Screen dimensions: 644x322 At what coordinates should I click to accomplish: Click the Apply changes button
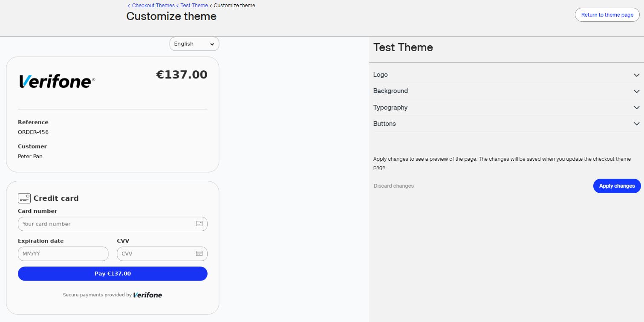617,186
